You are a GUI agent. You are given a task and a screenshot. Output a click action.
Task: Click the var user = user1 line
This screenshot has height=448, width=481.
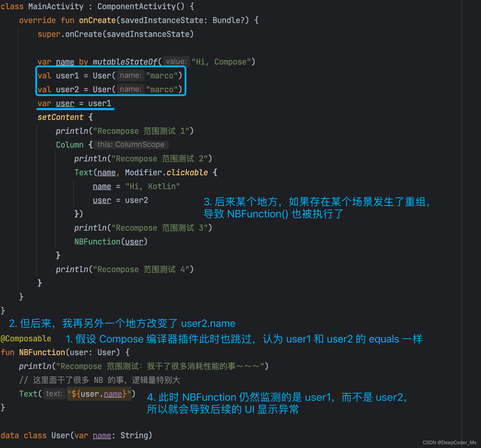coord(74,103)
